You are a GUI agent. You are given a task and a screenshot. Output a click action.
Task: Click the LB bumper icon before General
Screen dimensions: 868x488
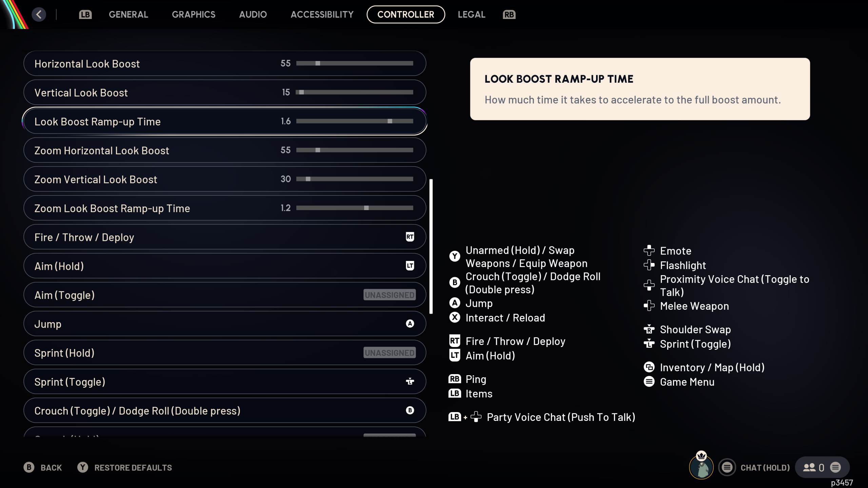point(85,14)
